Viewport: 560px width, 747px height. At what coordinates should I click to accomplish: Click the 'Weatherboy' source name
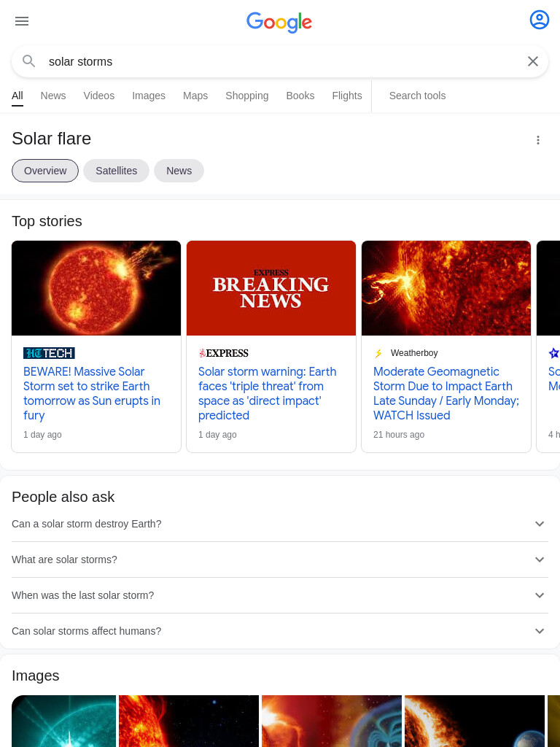tap(414, 353)
